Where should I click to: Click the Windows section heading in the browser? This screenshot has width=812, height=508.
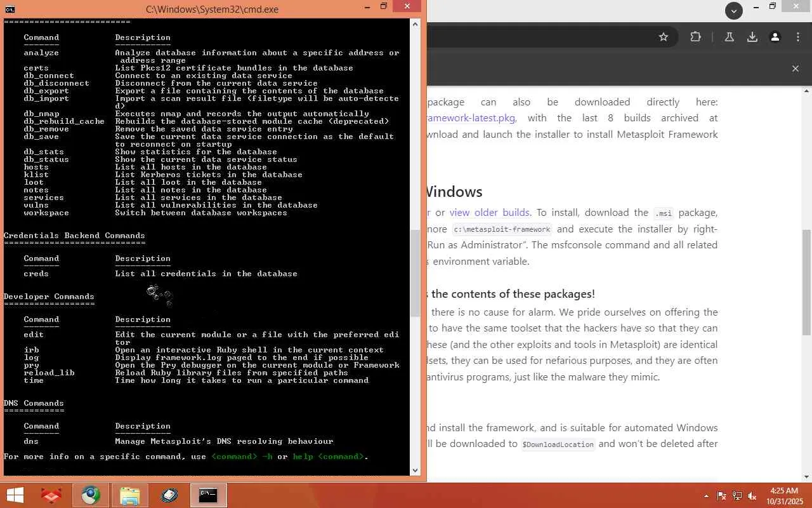coord(454,192)
